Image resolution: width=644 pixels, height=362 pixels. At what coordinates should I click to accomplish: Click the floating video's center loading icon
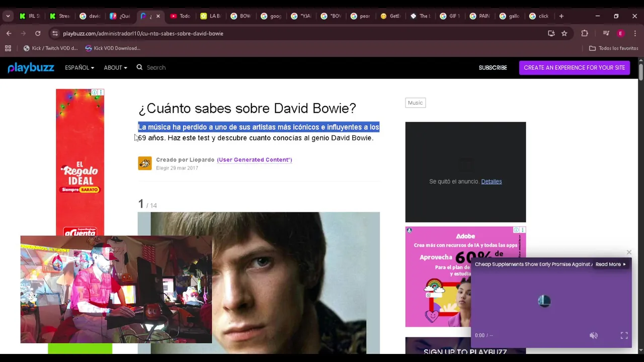[x=544, y=301]
